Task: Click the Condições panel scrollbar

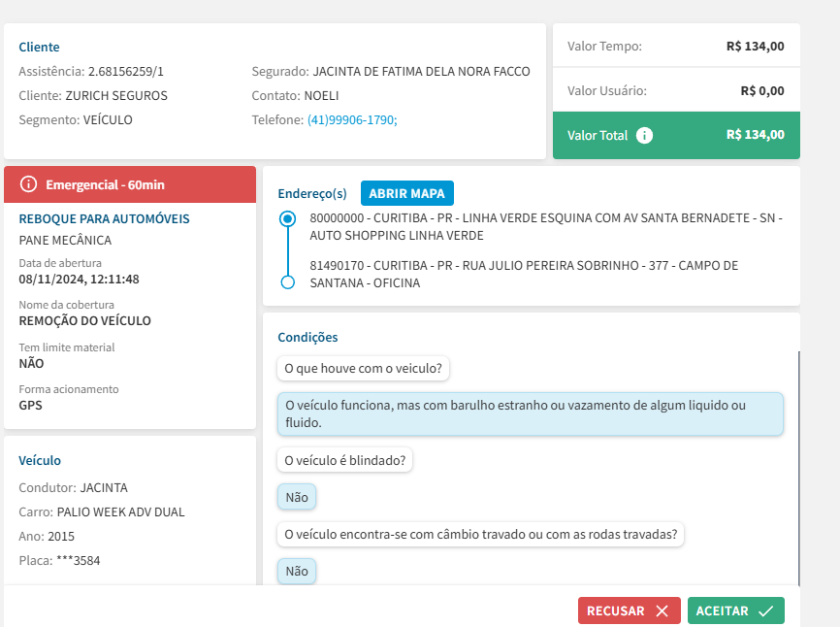Action: (x=797, y=466)
